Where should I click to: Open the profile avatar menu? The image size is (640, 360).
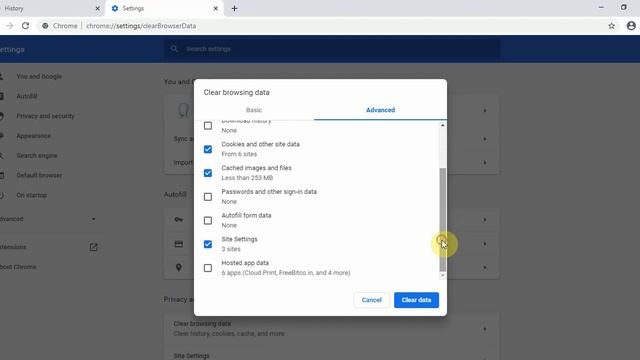point(631,26)
